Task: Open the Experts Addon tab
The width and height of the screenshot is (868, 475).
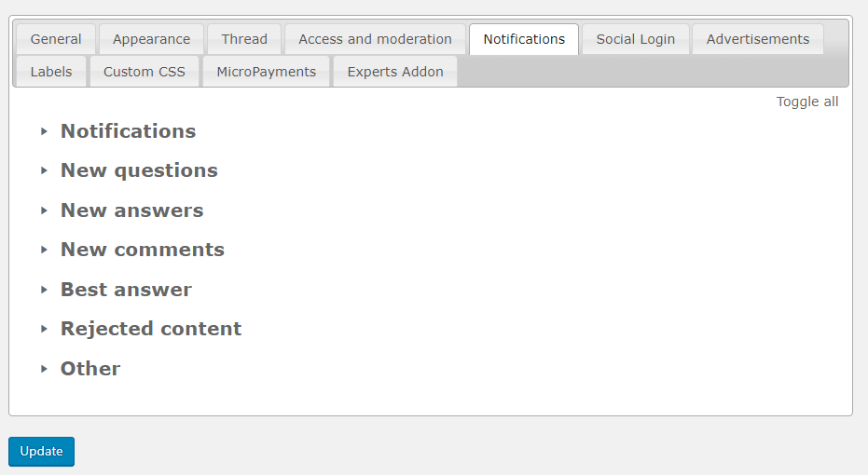Action: click(x=395, y=72)
